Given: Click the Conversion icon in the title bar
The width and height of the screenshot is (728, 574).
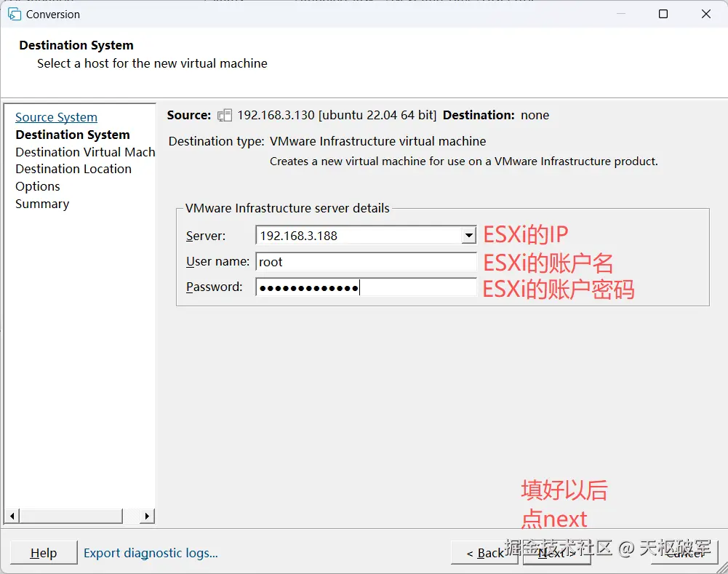Looking at the screenshot, I should (15, 14).
